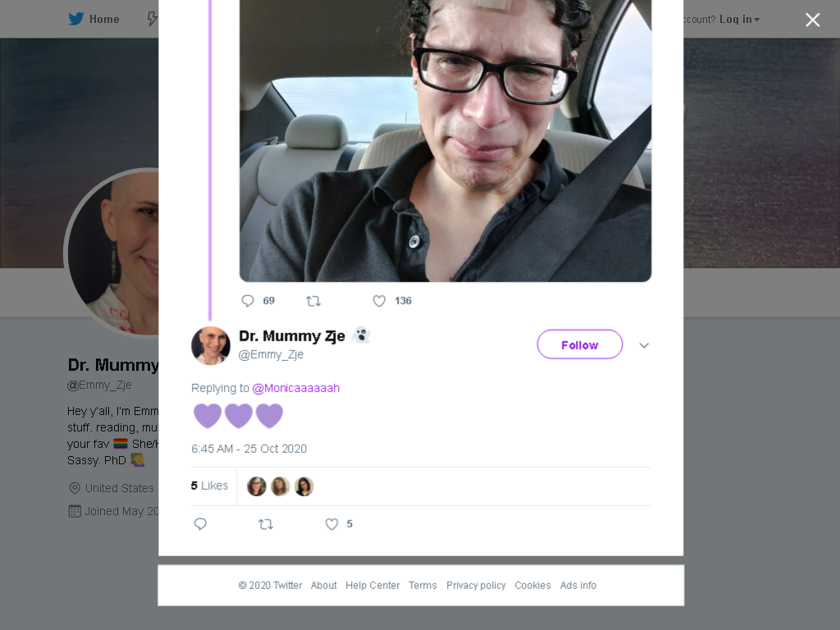Viewport: 840px width, 630px height.
Task: Close the tweet overlay with the X
Action: 813,20
